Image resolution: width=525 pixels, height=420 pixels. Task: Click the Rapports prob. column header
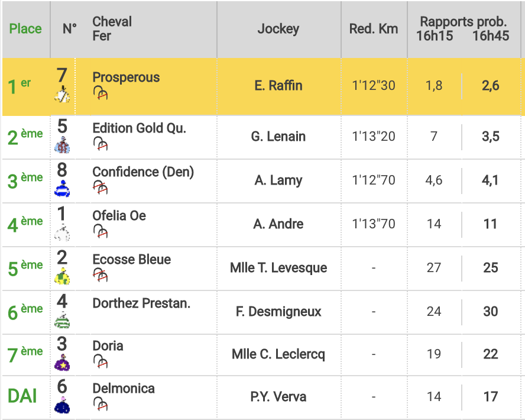point(464,22)
